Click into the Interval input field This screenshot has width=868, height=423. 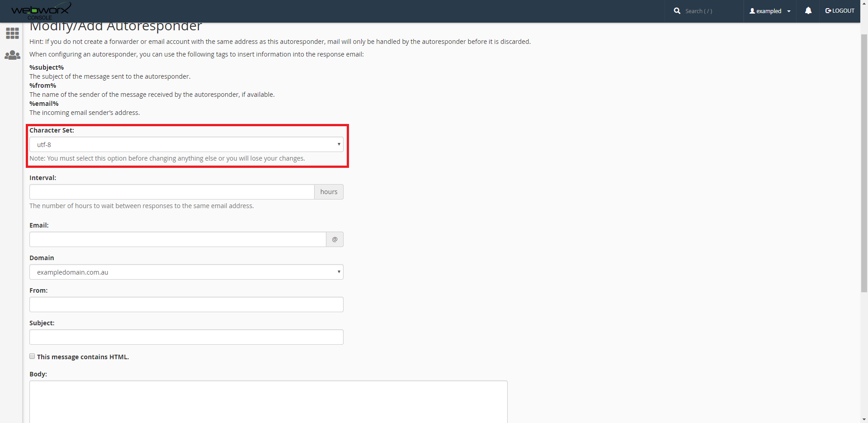172,192
